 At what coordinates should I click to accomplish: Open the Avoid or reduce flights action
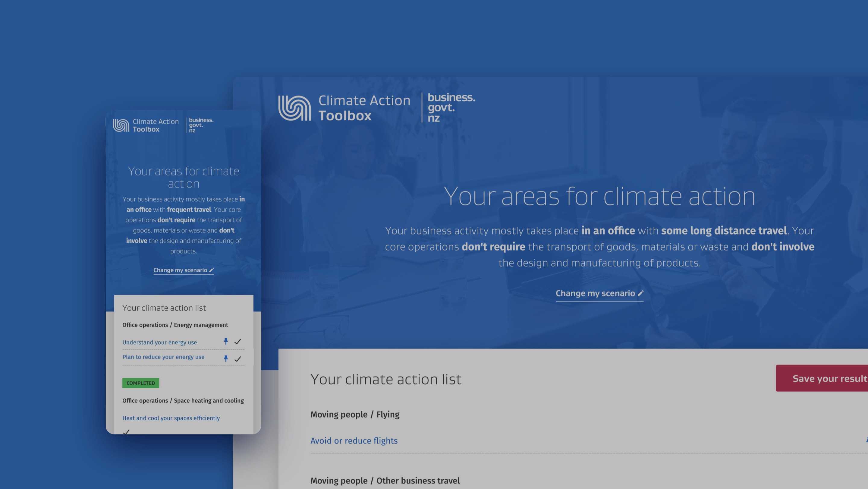(354, 440)
